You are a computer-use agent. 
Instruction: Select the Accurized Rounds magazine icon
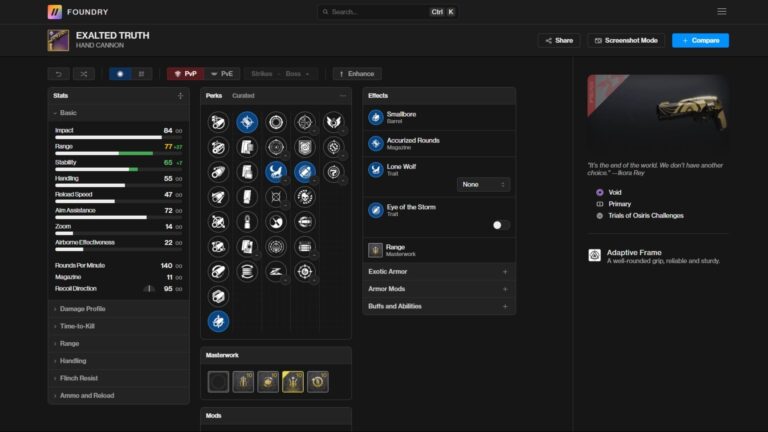[376, 143]
